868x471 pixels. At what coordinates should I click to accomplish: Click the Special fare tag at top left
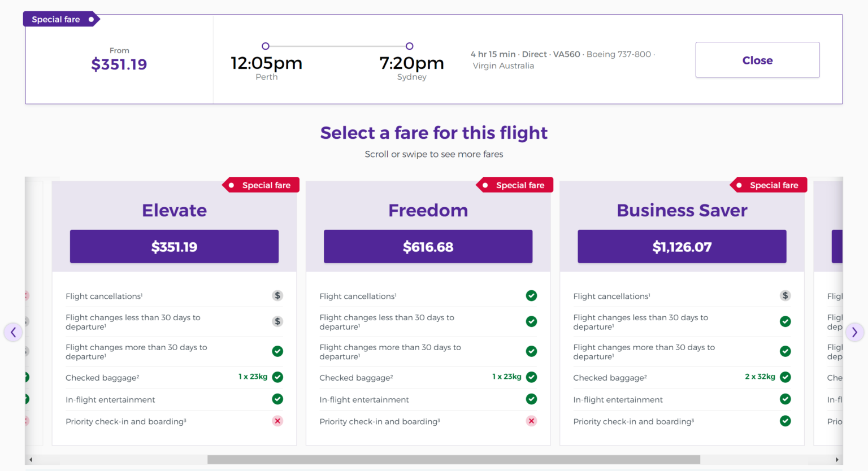tap(57, 19)
